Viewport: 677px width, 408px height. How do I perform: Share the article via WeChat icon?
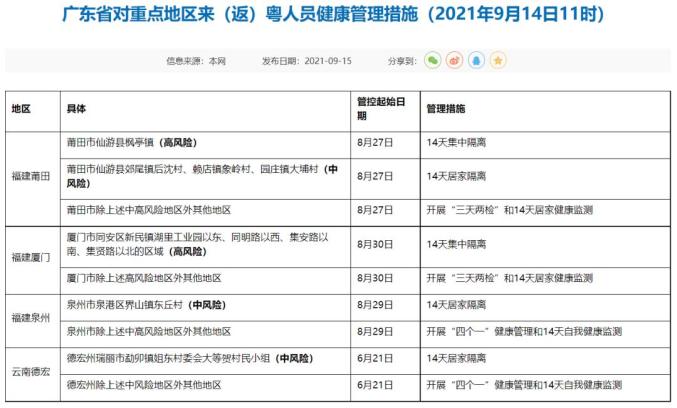(433, 60)
